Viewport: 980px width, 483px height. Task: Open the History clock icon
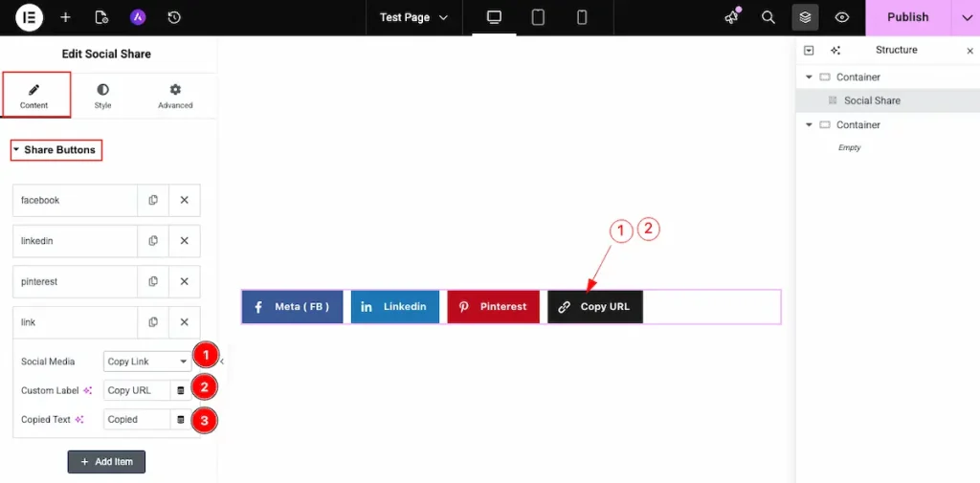tap(174, 17)
